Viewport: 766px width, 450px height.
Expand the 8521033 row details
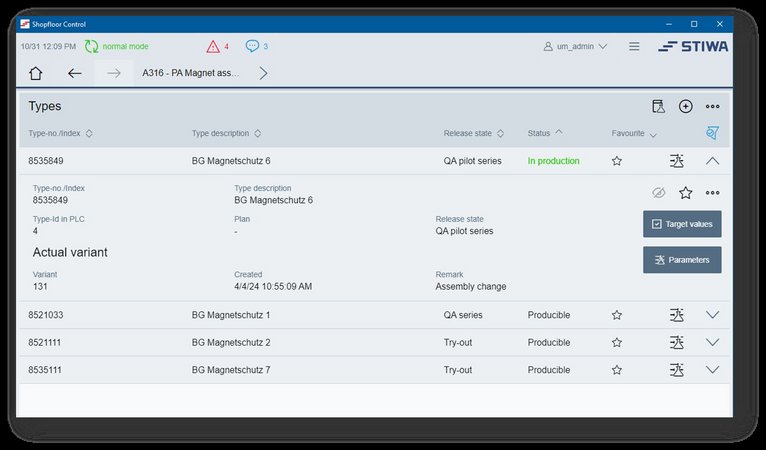[712, 315]
